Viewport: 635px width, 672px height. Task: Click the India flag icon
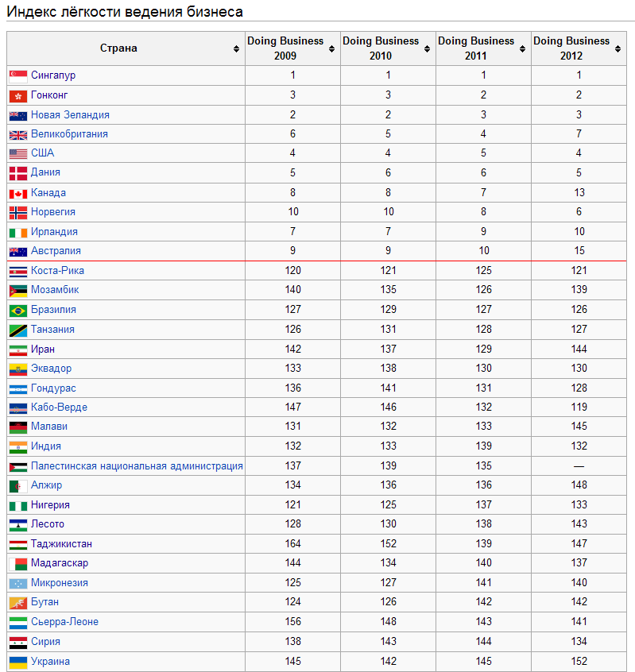[x=18, y=447]
